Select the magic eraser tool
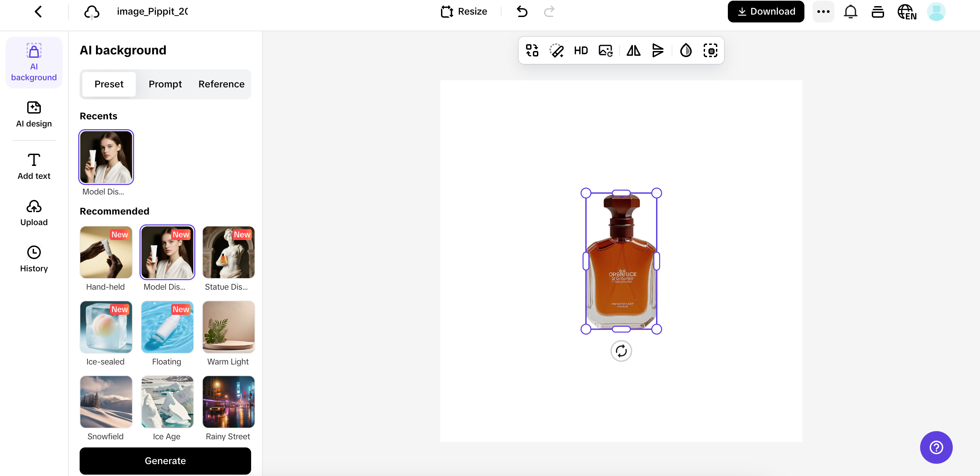Viewport: 980px width, 476px height. [556, 50]
